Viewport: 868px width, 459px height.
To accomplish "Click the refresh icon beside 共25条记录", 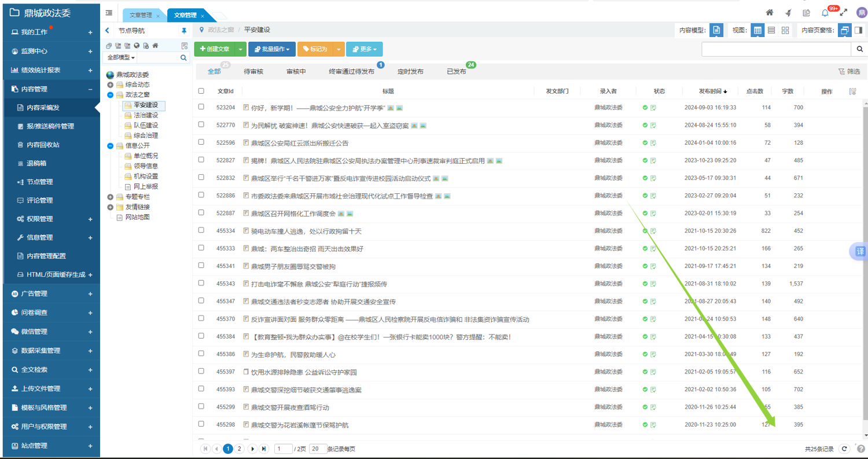I will (844, 449).
